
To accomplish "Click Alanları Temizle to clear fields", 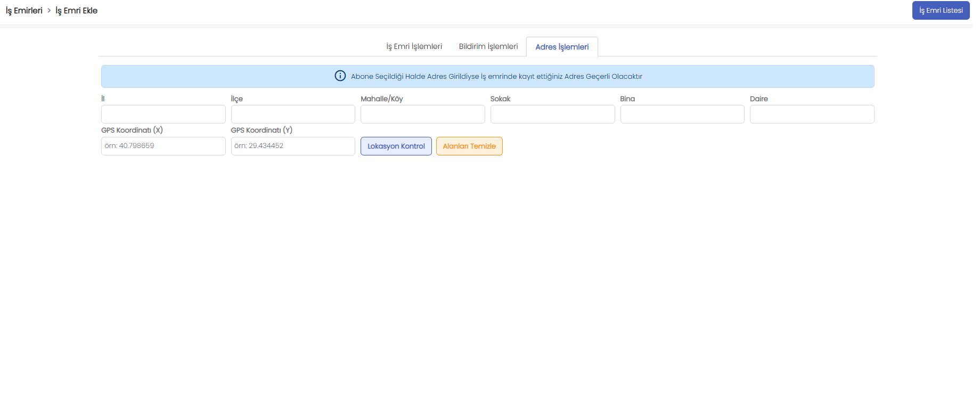I will (x=469, y=146).
